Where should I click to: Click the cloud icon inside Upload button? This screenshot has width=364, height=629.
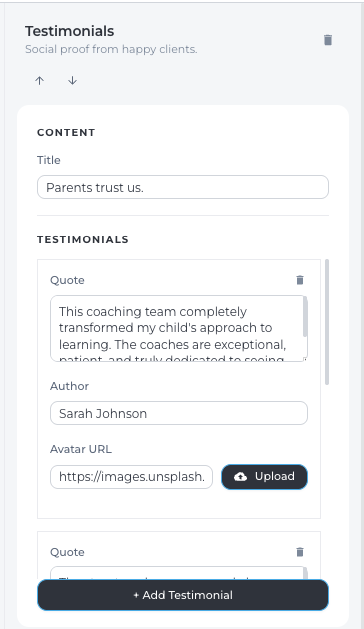[240, 477]
